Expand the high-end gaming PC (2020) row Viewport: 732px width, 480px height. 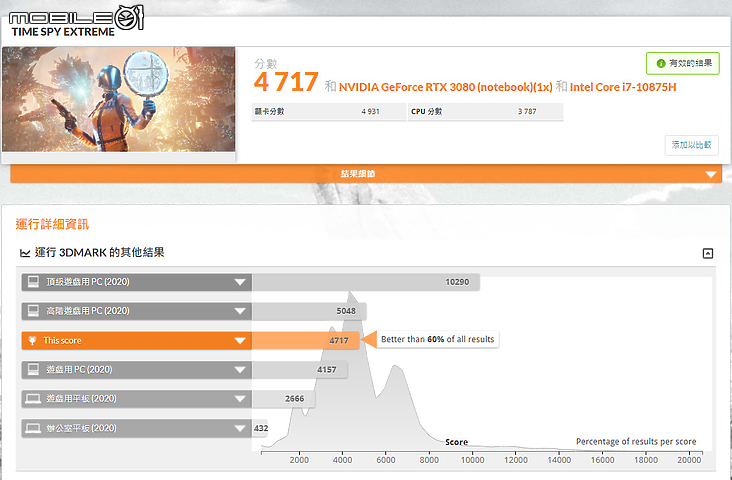click(x=239, y=311)
